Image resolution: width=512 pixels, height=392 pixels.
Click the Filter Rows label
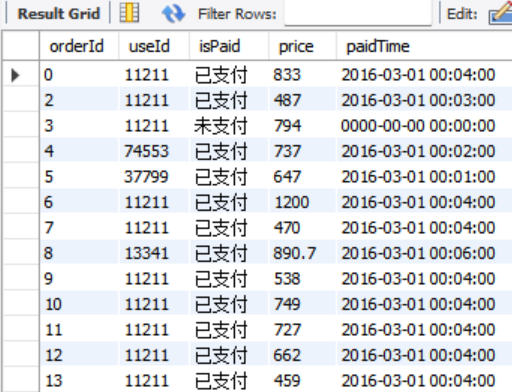237,14
